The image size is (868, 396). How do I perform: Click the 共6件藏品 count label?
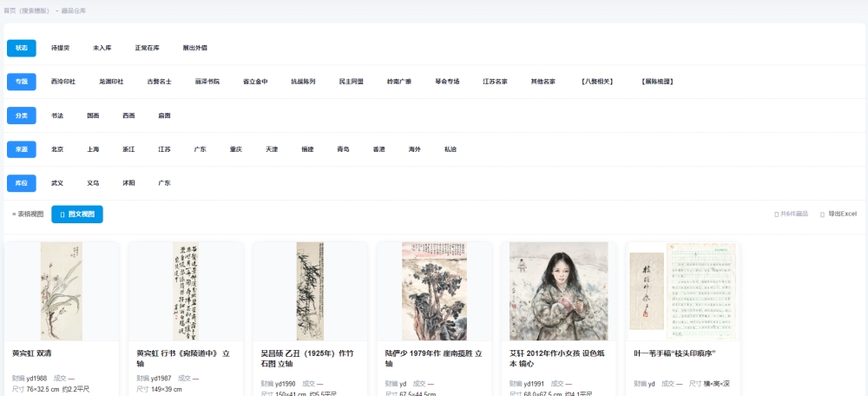[x=792, y=214]
